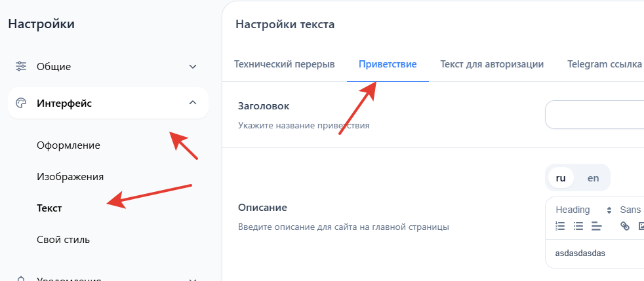Image resolution: width=644 pixels, height=281 pixels.
Task: Switch description language to ru
Action: 561,178
